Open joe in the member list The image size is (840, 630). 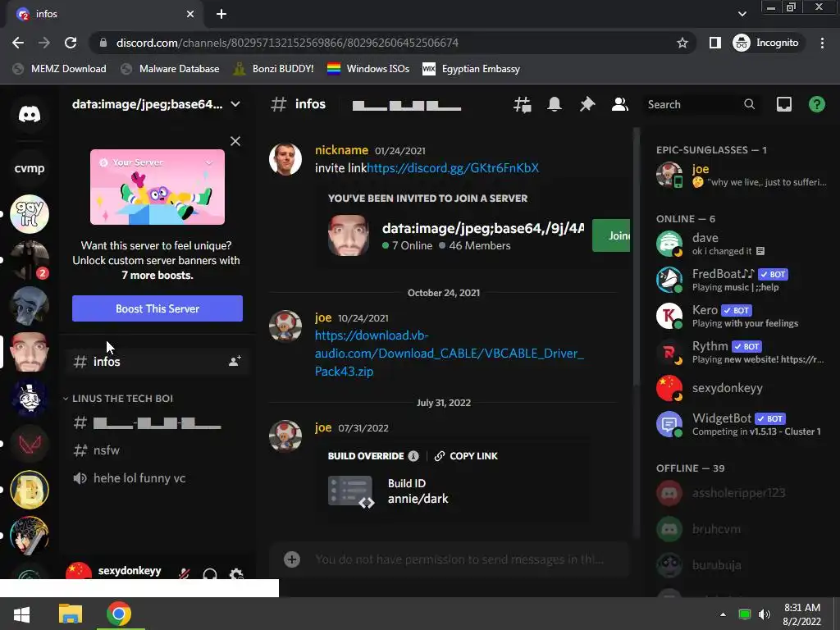[x=741, y=175]
